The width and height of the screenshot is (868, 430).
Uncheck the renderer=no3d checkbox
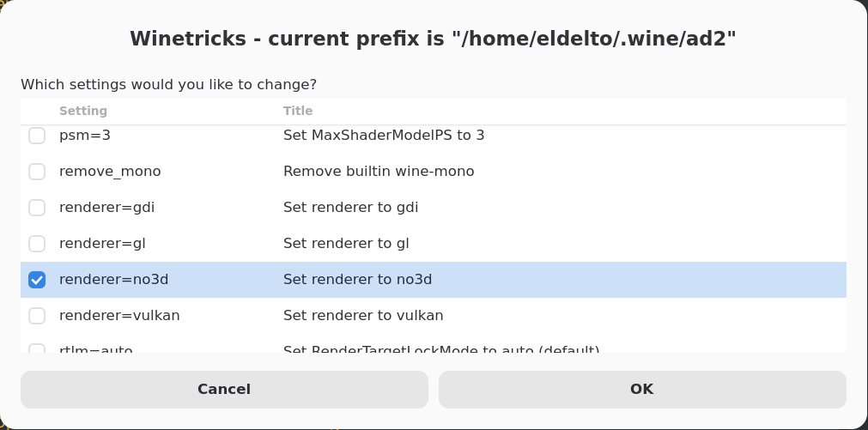pyautogui.click(x=37, y=280)
